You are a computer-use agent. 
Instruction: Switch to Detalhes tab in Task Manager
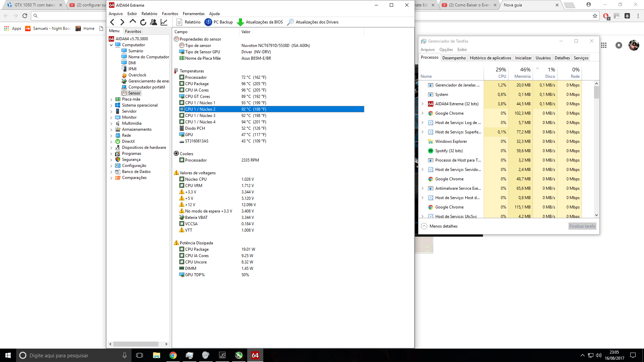[x=562, y=58]
